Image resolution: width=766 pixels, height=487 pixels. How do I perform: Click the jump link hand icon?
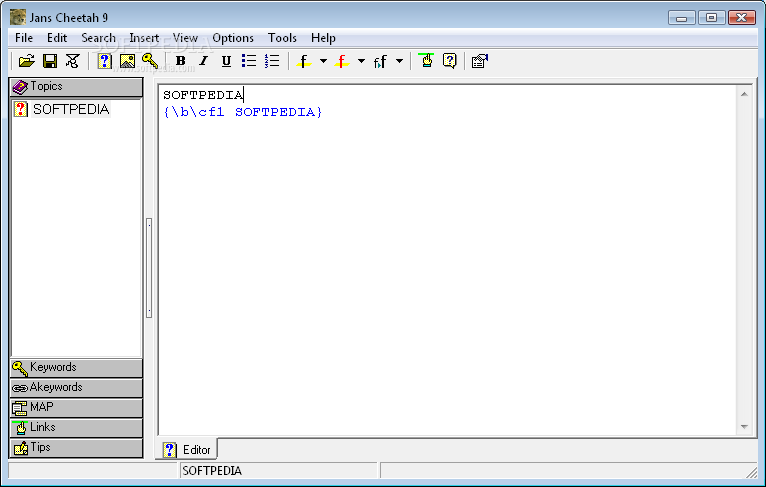[426, 61]
